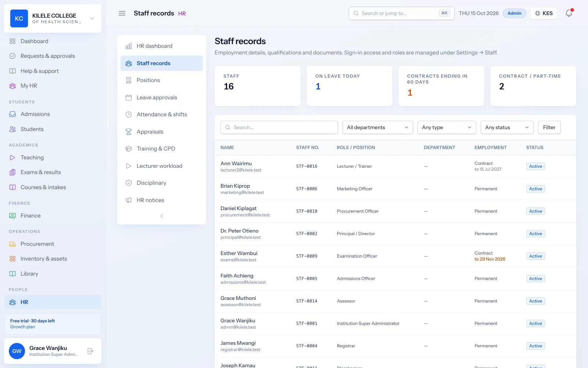Collapse the HR submenu panel chevron
This screenshot has height=368, width=588.
click(x=162, y=216)
